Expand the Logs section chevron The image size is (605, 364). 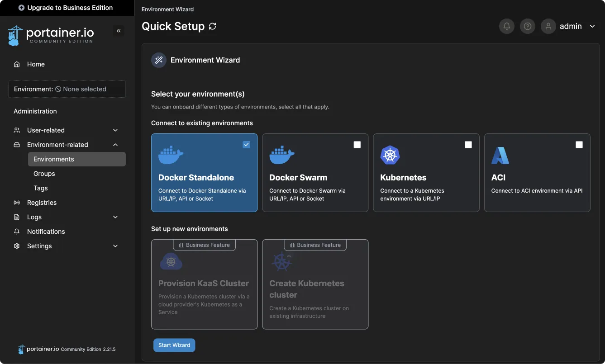click(x=115, y=217)
